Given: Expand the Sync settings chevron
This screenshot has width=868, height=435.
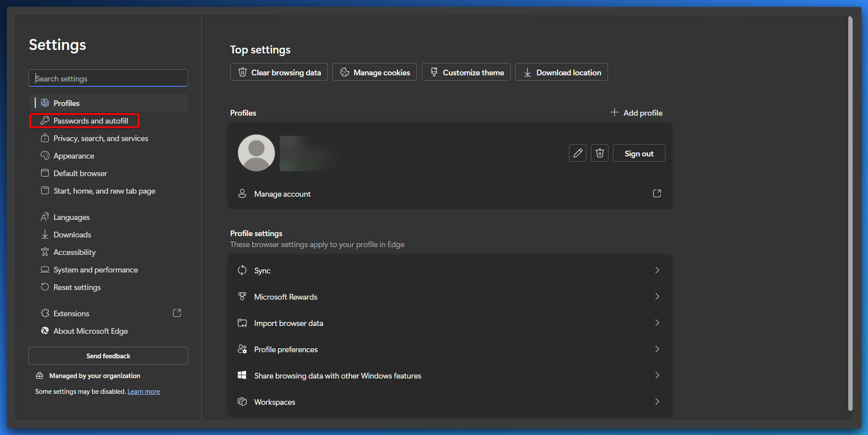Looking at the screenshot, I should coord(657,270).
